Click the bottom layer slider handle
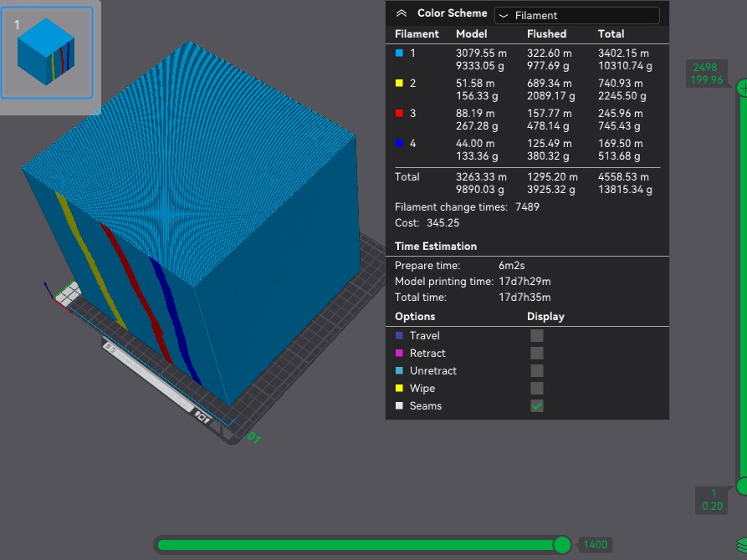 pos(743,486)
